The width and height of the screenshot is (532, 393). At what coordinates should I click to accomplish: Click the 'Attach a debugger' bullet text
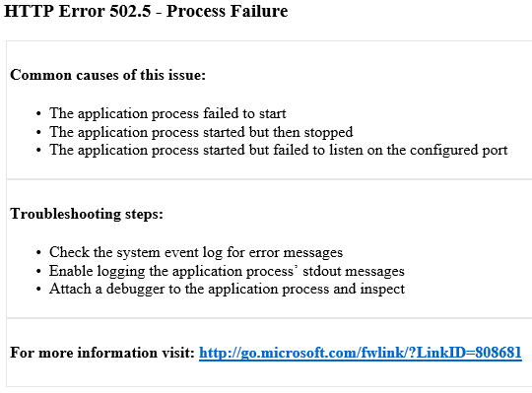227,289
